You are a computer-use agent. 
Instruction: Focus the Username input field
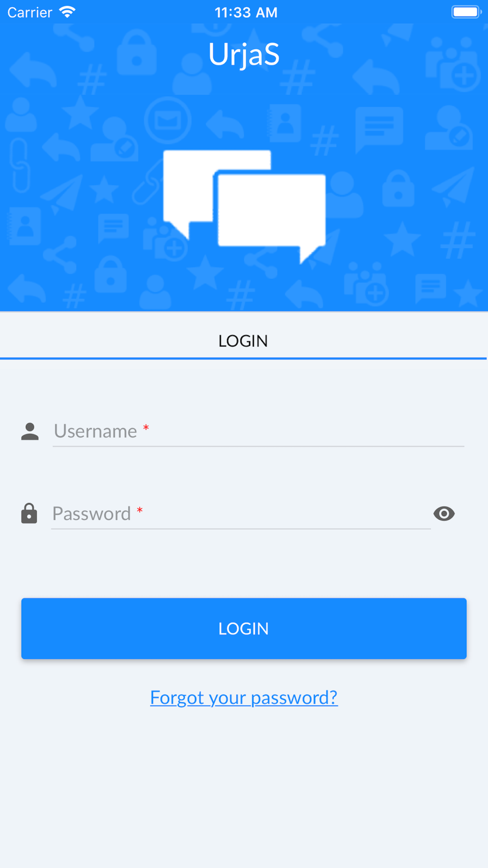(259, 432)
